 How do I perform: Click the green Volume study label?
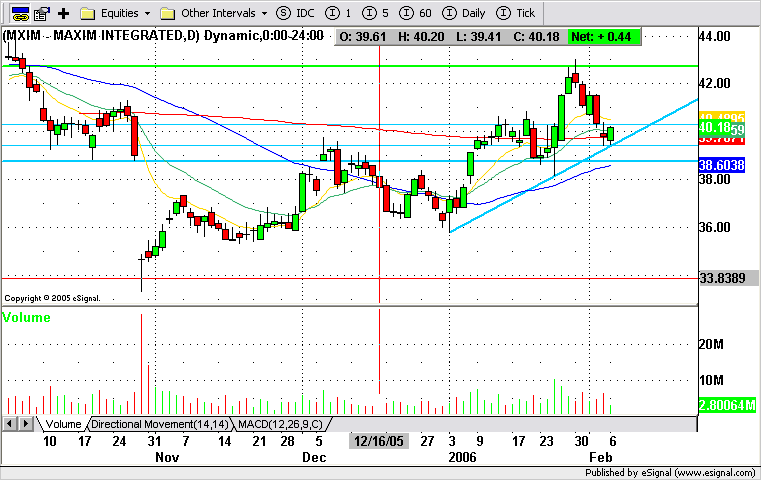[x=26, y=317]
